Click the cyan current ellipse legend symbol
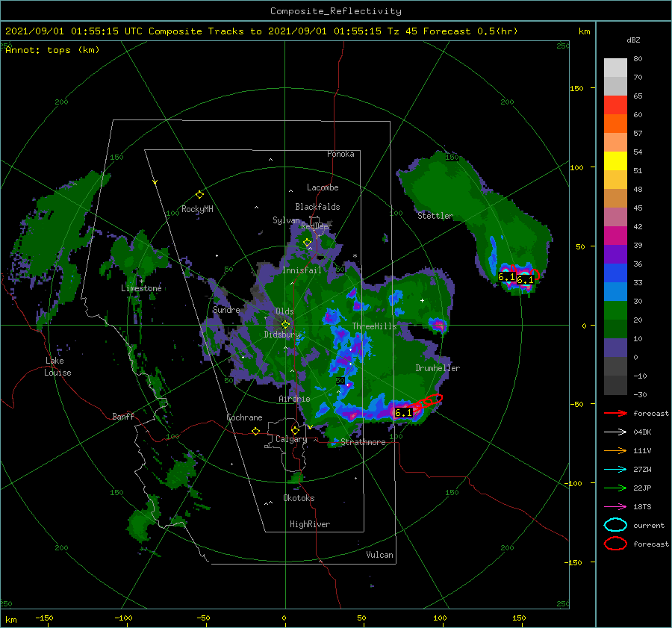This screenshot has width=672, height=628. (x=615, y=525)
